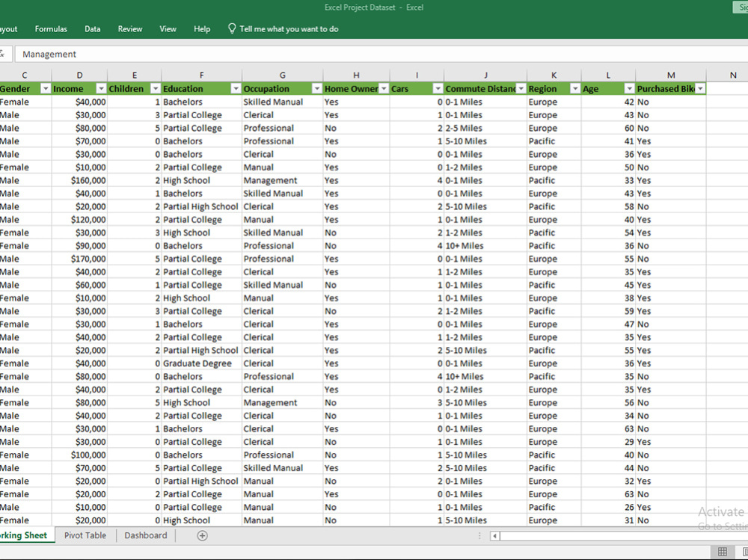This screenshot has height=560, width=748.
Task: Open the Data ribbon tab
Action: tap(93, 29)
